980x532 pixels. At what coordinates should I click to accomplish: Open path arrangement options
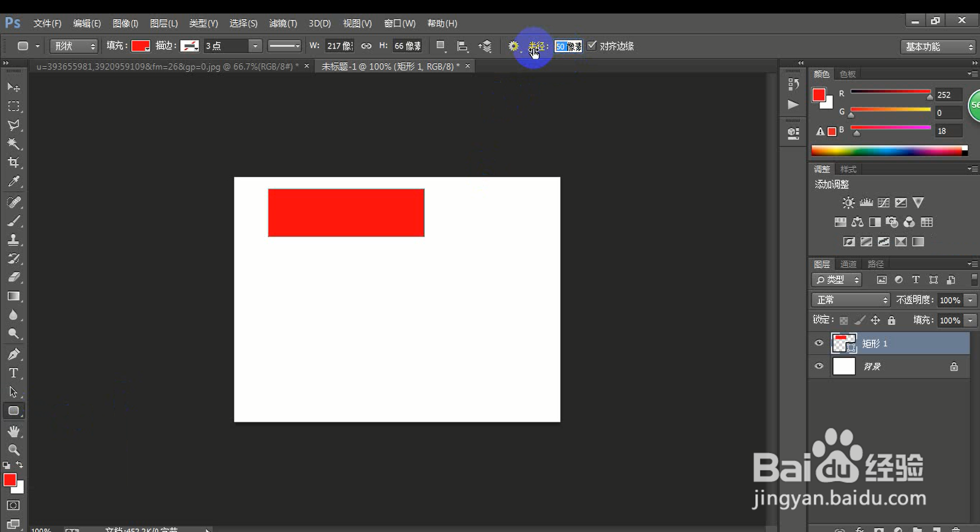click(x=485, y=46)
